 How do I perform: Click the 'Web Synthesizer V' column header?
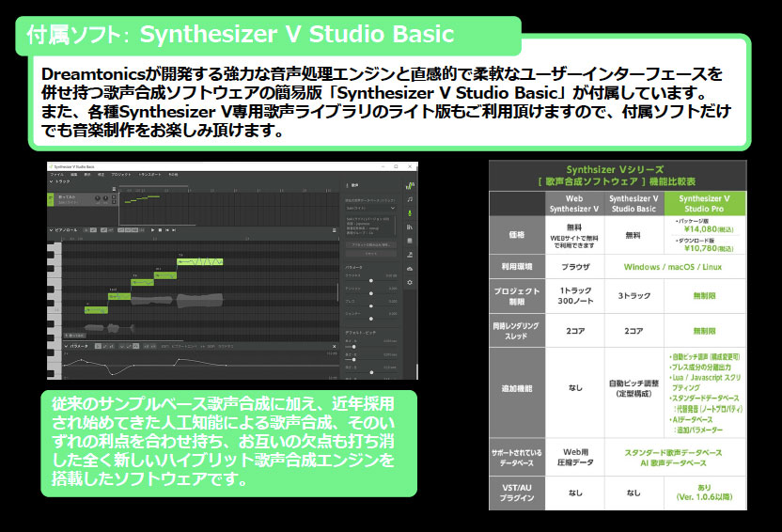[574, 203]
